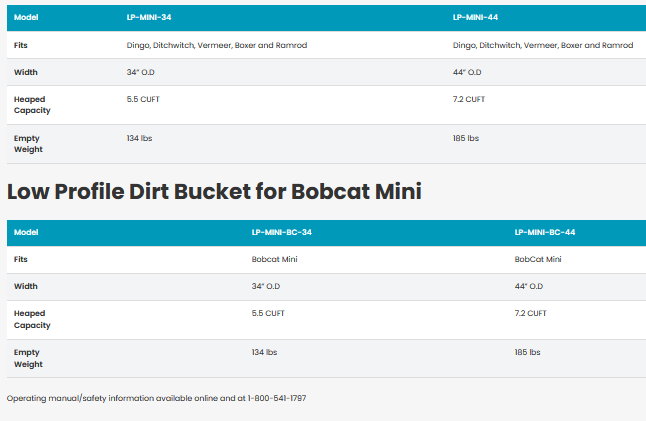Select the Bobcat Mini cell under LP-MINI-BC-34
The width and height of the screenshot is (646, 421).
click(x=275, y=258)
